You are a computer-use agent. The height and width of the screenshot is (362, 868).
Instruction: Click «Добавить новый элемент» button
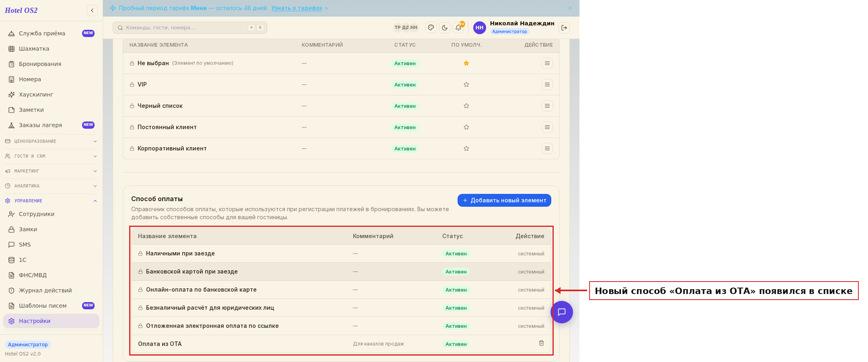504,200
